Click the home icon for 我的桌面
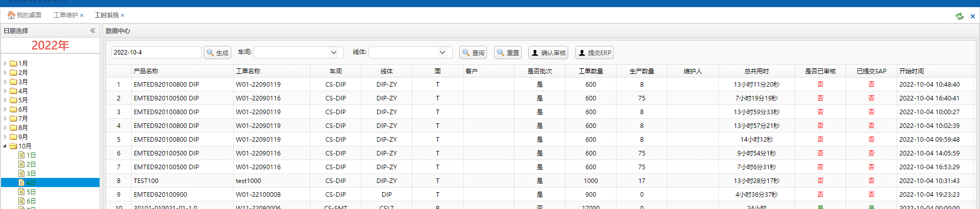 [11, 15]
